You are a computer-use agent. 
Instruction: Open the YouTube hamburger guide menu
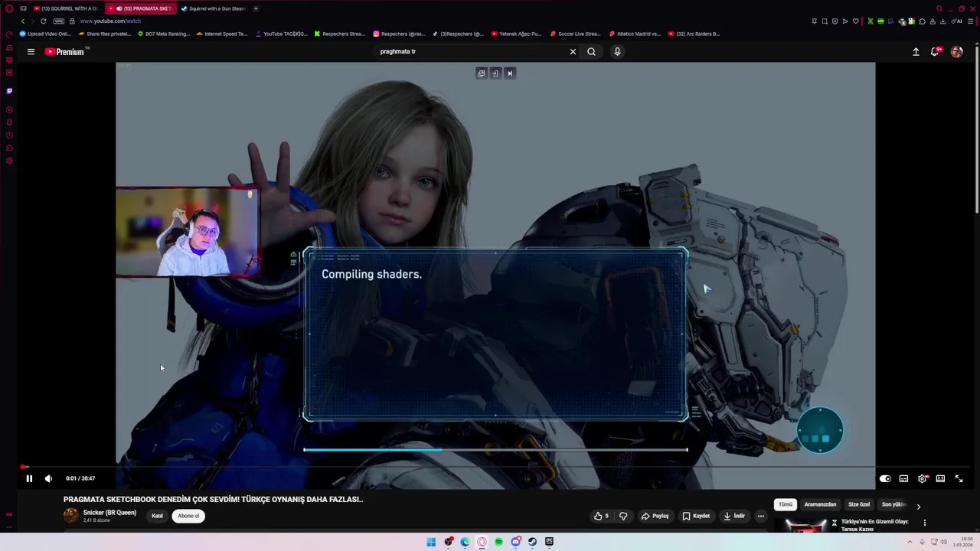(31, 51)
